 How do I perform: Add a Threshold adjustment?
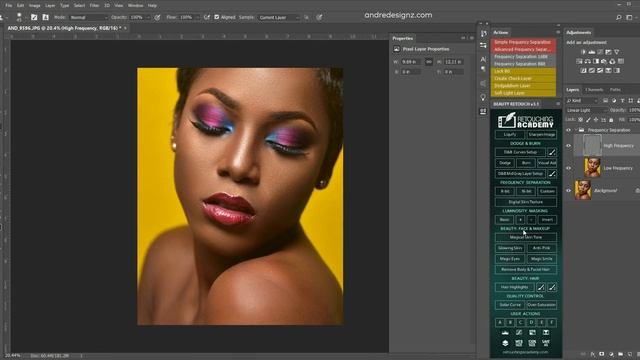click(600, 71)
